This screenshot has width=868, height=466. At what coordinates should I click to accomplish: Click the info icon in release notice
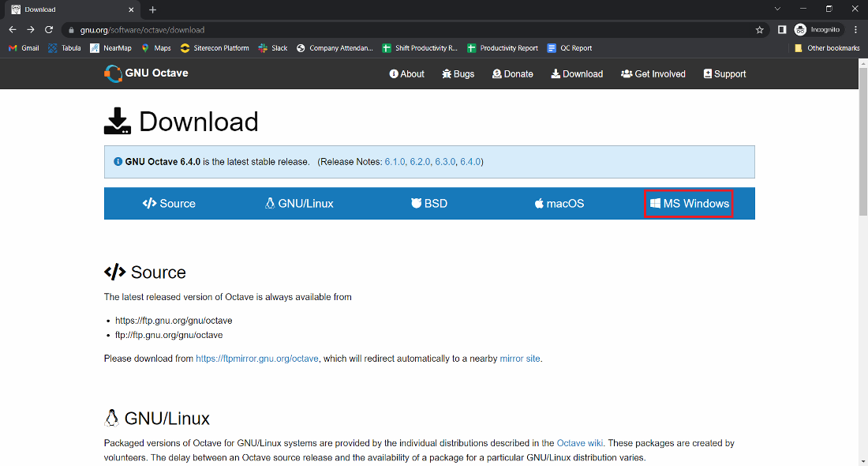(x=118, y=162)
